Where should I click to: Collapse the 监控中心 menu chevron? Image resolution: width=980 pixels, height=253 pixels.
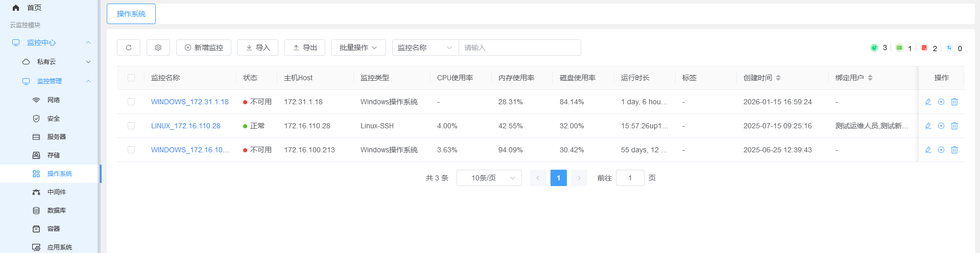(88, 42)
